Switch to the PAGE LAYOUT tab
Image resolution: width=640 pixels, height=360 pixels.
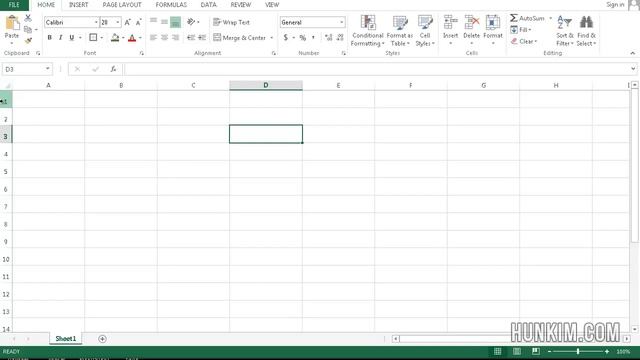coord(122,5)
